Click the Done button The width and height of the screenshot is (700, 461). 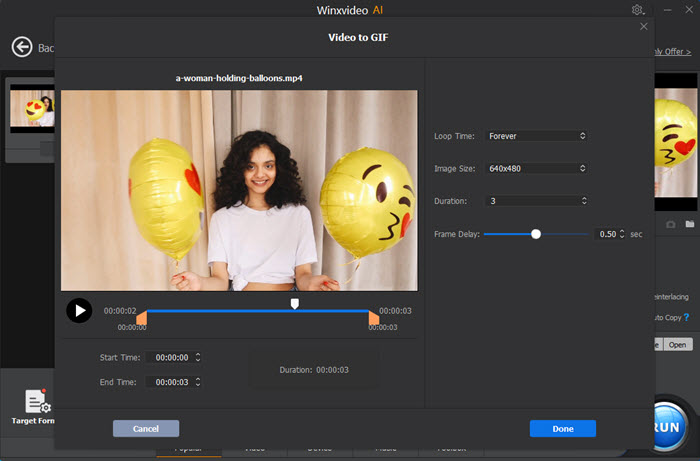coord(562,428)
